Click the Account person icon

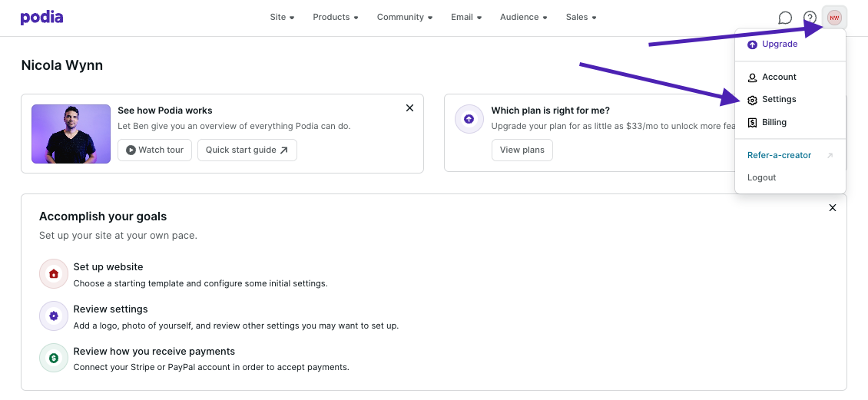[752, 78]
